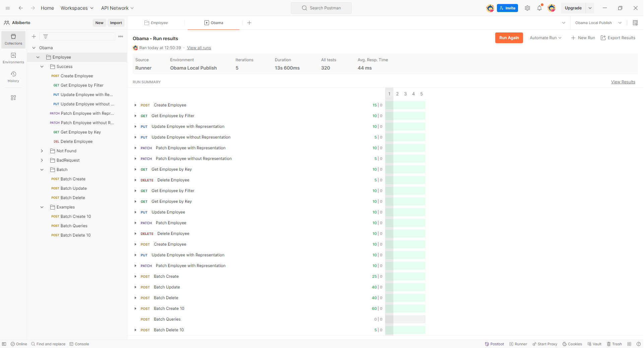Toggle the two-pane view icon
Image resolution: width=644 pixels, height=348 pixels.
coord(629,344)
